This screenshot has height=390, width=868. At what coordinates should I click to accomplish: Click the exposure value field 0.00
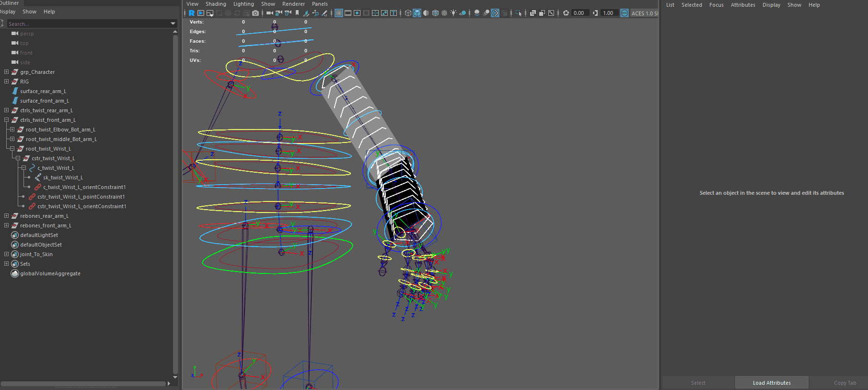pyautogui.click(x=579, y=13)
